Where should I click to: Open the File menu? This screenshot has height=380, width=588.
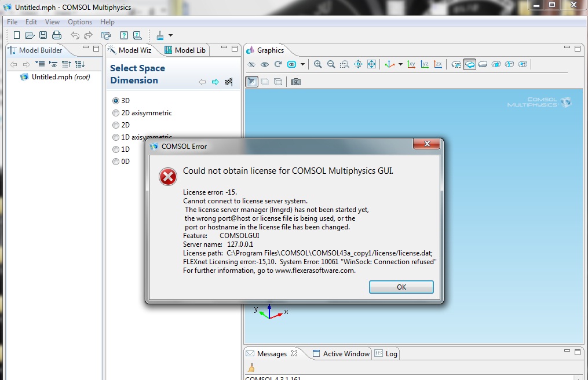12,22
